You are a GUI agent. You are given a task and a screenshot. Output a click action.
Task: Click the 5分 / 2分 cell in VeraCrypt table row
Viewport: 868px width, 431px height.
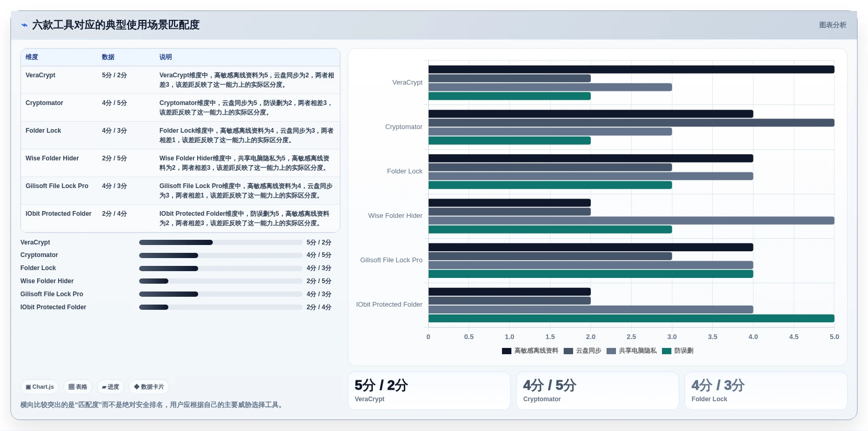coord(115,75)
